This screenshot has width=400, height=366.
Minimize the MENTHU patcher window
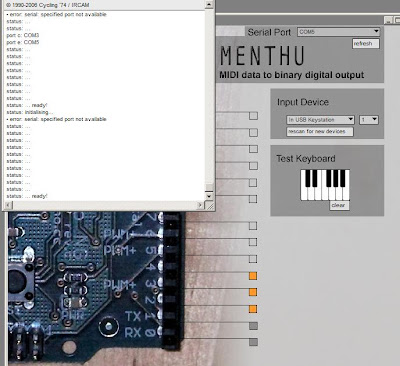(388, 20)
